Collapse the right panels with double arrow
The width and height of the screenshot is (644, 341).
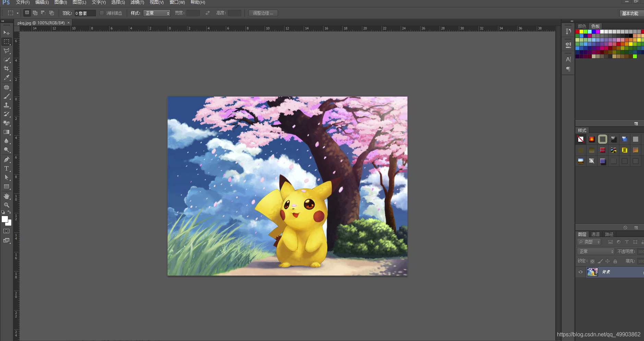(x=572, y=21)
